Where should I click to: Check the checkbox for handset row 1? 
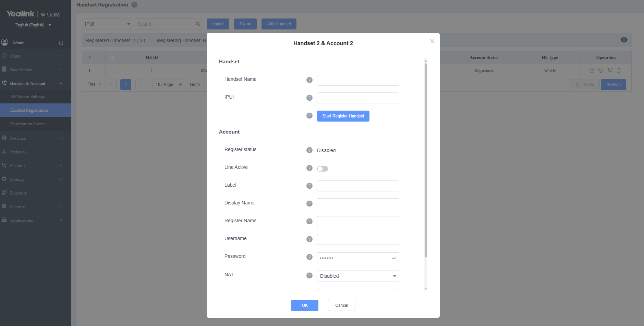point(113,70)
